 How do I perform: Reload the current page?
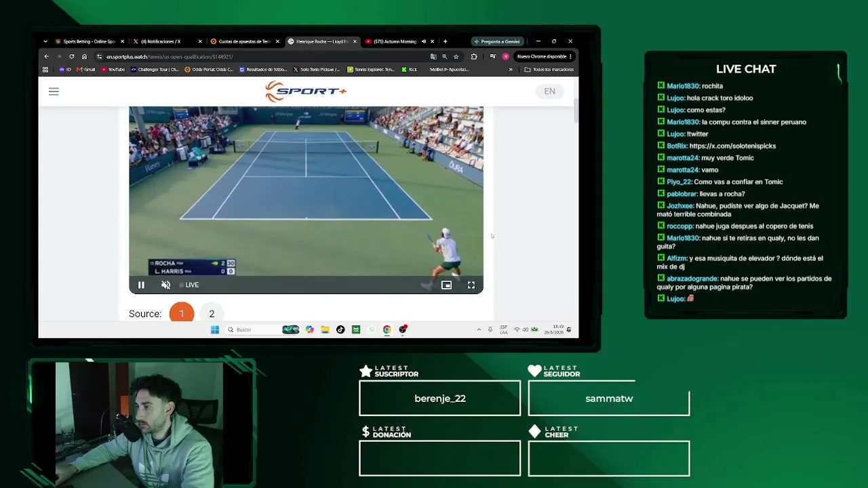coord(71,56)
